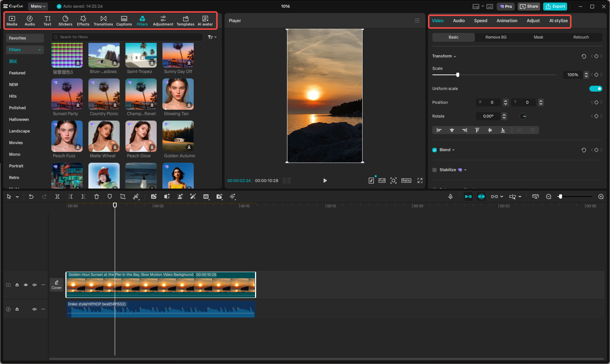The width and height of the screenshot is (610, 364).
Task: Uncheck the Stabilize checkbox
Action: pos(434,170)
